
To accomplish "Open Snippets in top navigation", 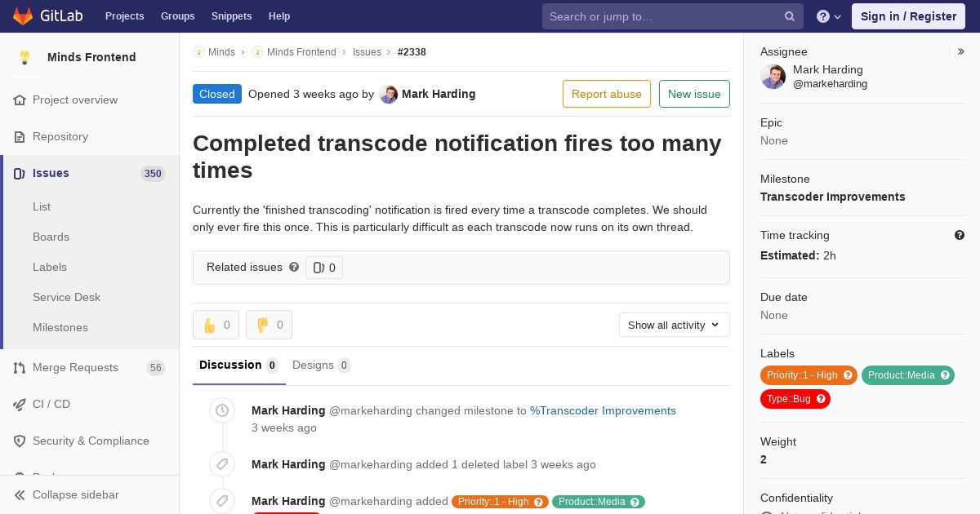I will pos(231,16).
